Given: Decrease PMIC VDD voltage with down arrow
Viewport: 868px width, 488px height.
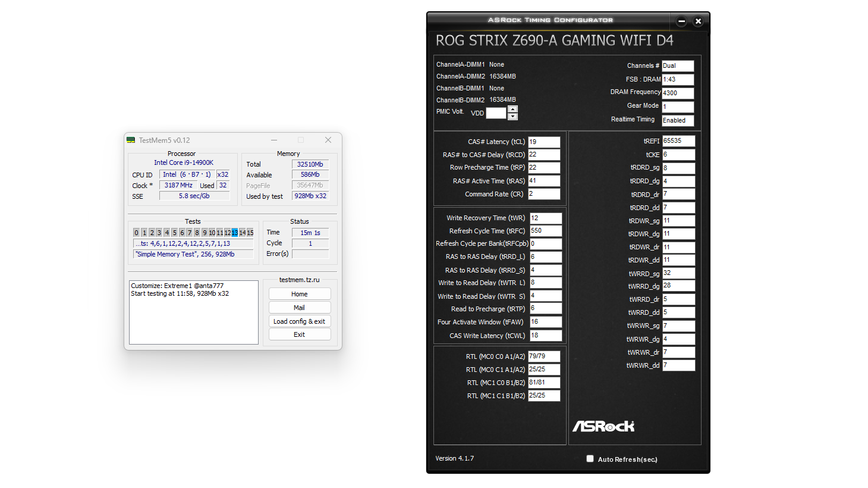Looking at the screenshot, I should coord(512,116).
